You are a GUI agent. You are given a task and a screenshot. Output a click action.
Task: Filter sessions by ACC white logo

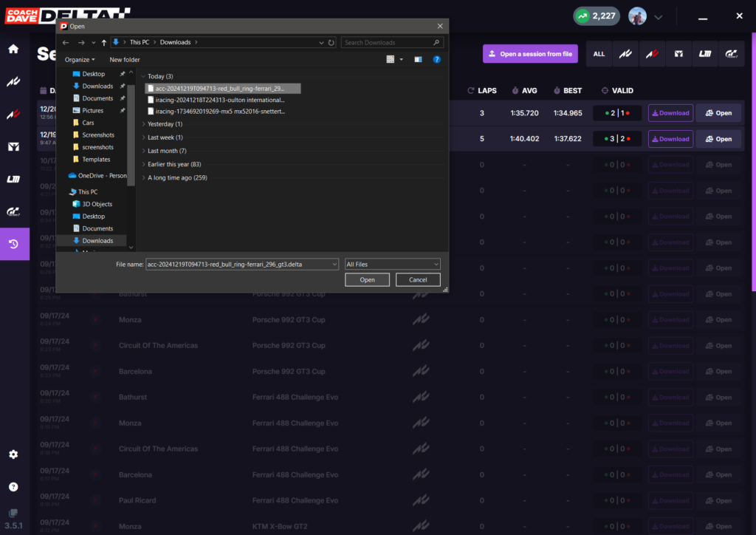click(x=625, y=54)
